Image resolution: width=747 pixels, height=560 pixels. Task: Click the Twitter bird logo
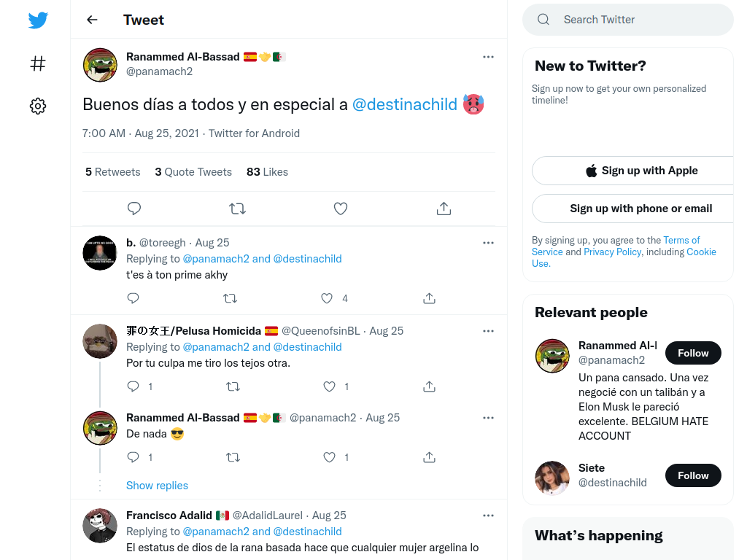tap(38, 20)
